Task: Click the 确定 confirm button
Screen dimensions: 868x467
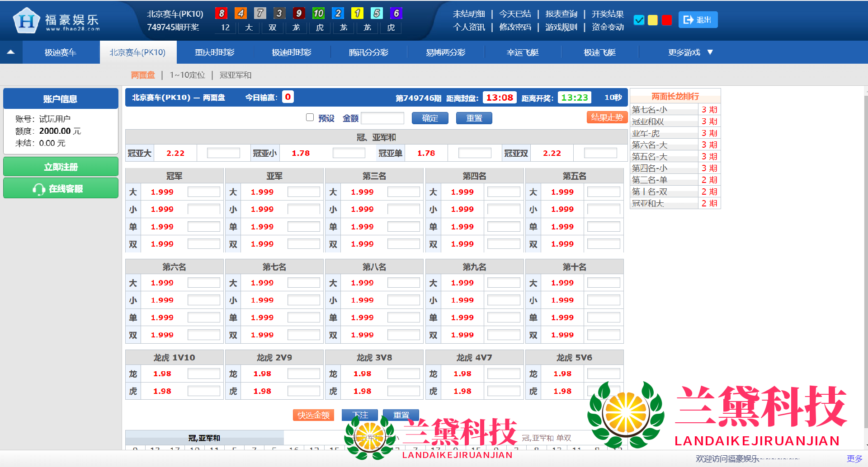Action: 429,118
